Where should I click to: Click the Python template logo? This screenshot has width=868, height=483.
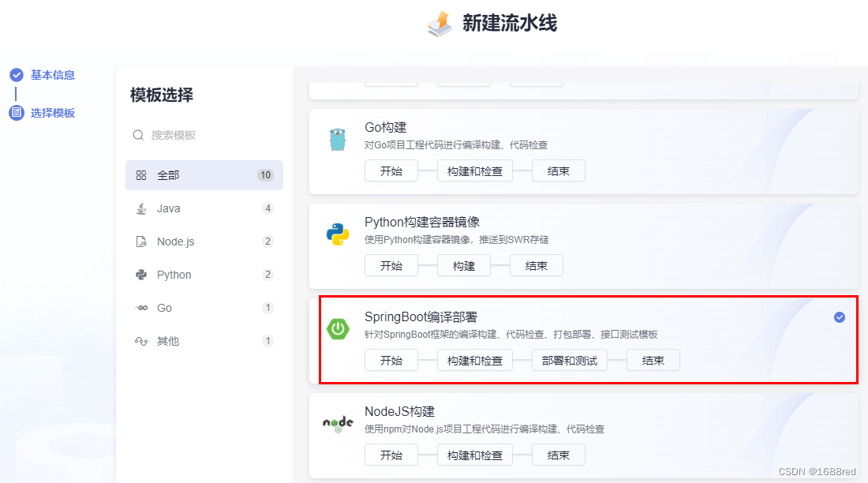click(338, 234)
